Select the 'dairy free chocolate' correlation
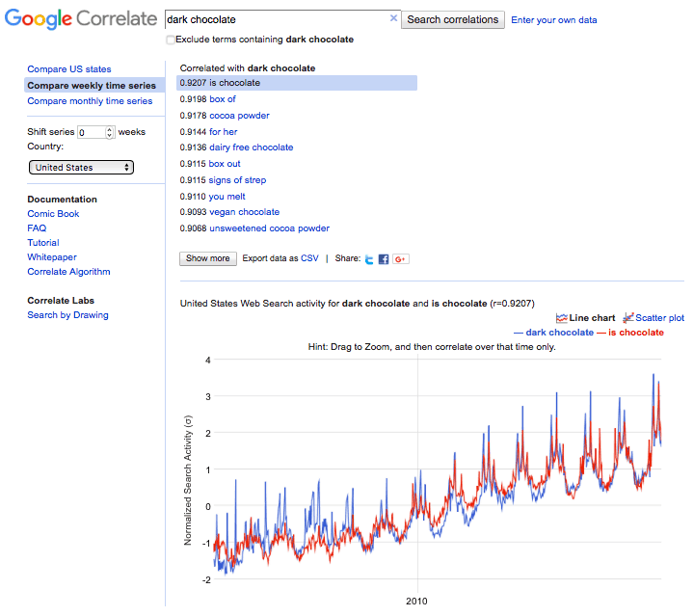This screenshot has width=693, height=616. pos(251,147)
